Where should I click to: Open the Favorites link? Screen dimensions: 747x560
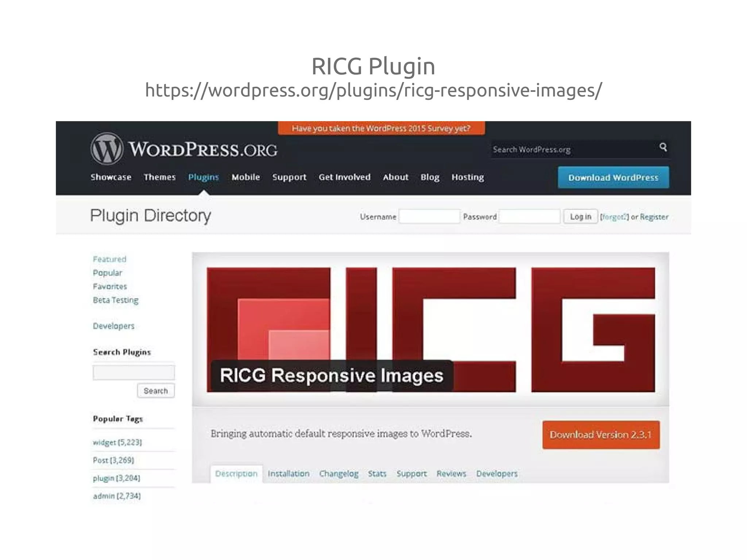[x=110, y=287]
